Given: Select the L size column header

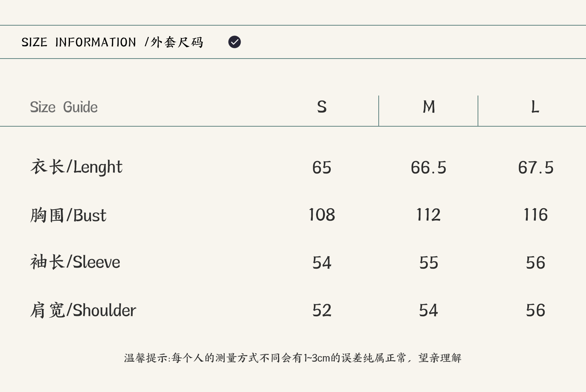Looking at the screenshot, I should (535, 107).
